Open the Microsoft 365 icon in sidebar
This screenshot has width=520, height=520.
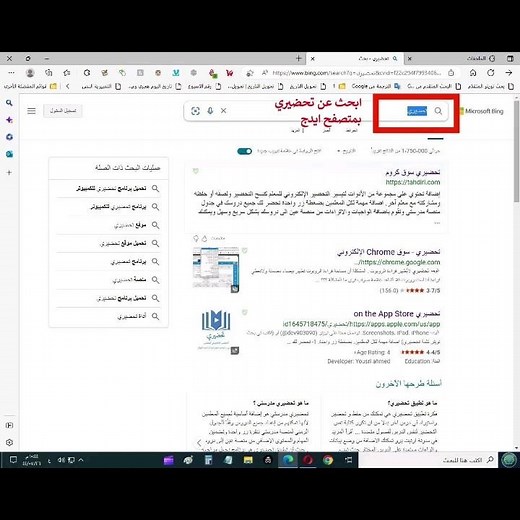point(9,137)
